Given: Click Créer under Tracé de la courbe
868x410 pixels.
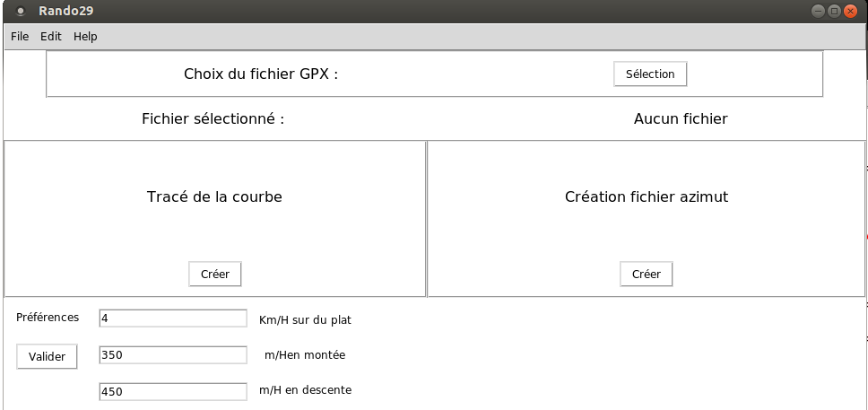Looking at the screenshot, I should pos(215,274).
